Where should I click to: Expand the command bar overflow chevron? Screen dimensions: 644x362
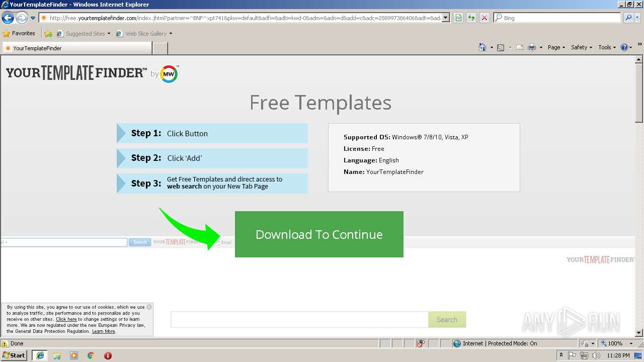point(640,44)
